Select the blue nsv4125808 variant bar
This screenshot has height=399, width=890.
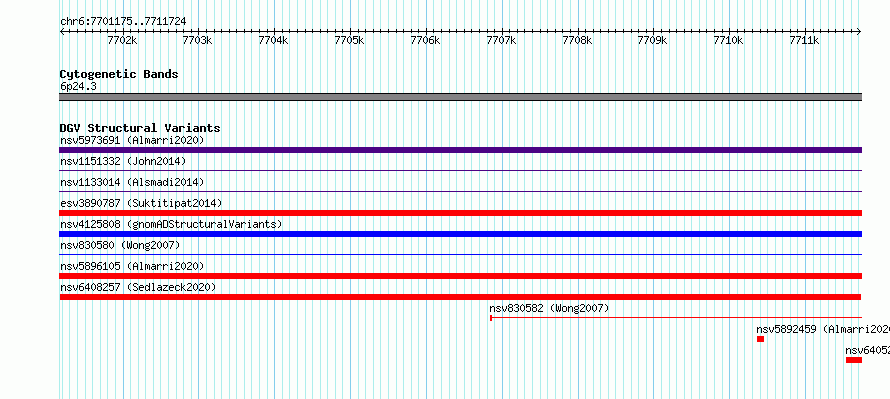(x=460, y=234)
